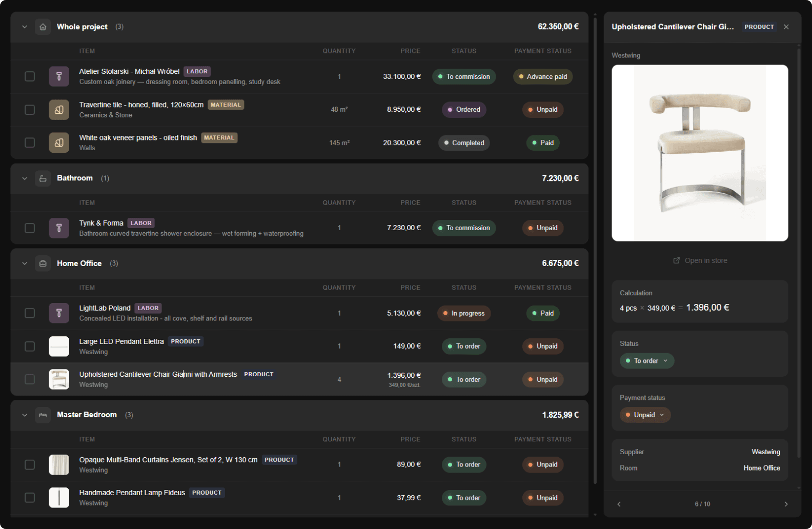Click the Travertine tile material icon

tap(59, 110)
